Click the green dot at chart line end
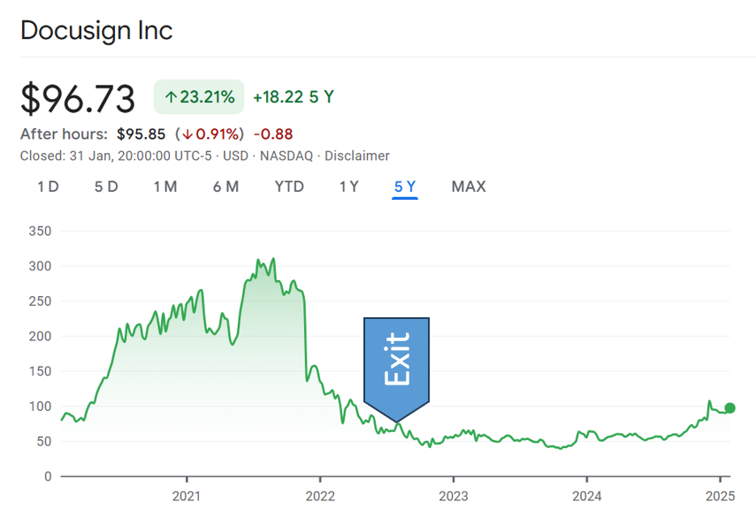756x532 pixels. (729, 408)
